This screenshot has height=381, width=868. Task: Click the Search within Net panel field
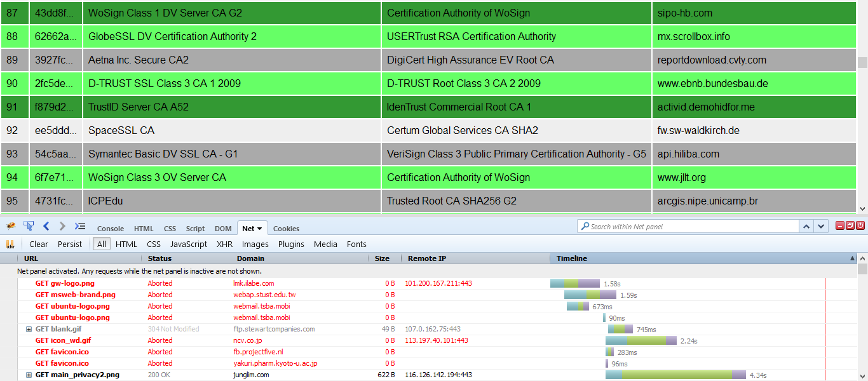(x=688, y=226)
